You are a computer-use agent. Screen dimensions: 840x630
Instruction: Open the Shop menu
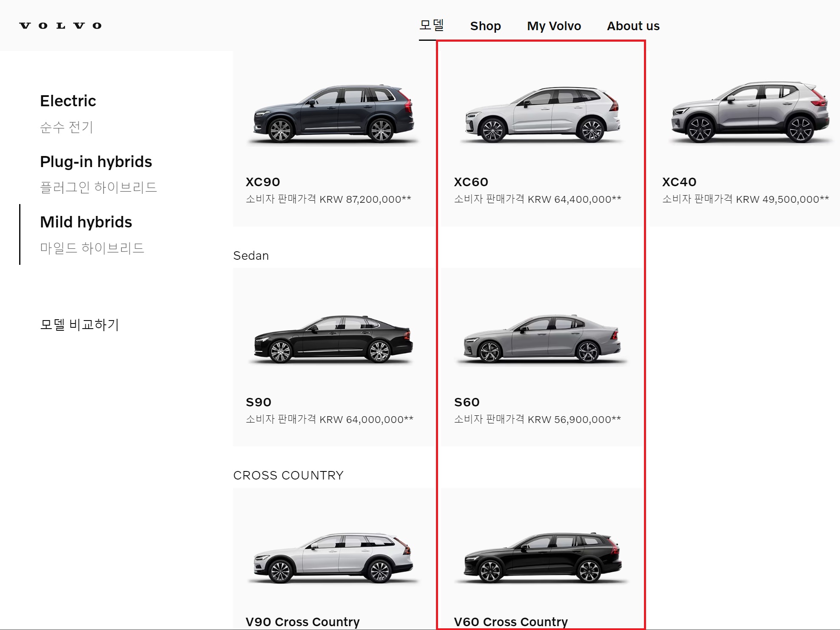(485, 26)
